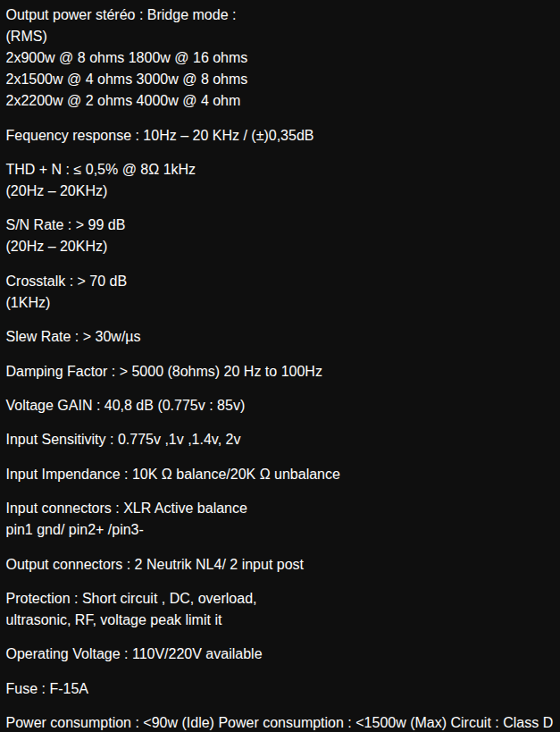This screenshot has width=560, height=732.
Task: Click the 'Crosstalk : > 70 dB' line
Action: coord(66,281)
